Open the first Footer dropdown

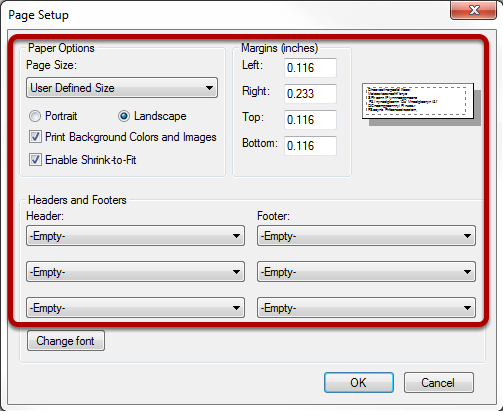pyautogui.click(x=366, y=236)
